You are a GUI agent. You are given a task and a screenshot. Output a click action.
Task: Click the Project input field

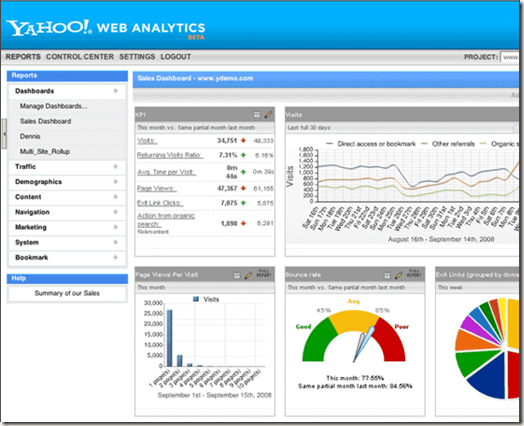[x=510, y=57]
